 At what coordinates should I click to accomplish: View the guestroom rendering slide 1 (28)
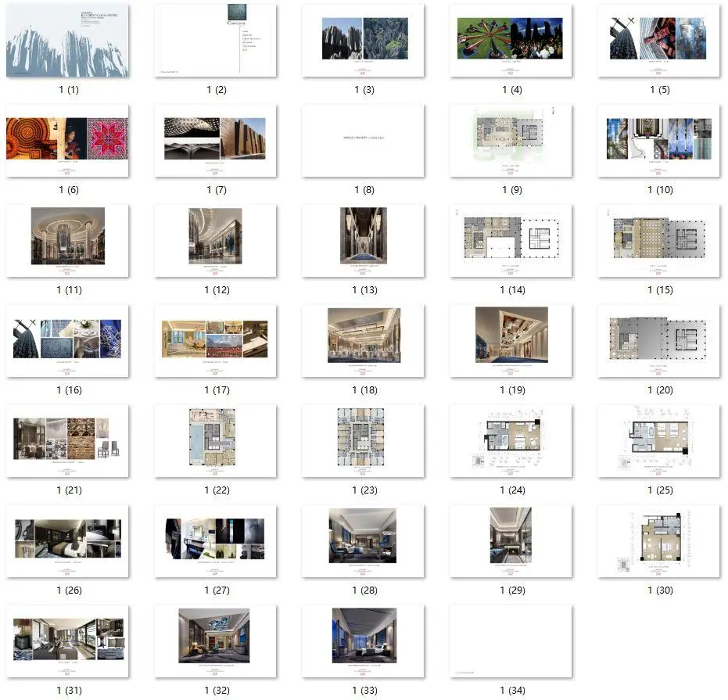(363, 540)
